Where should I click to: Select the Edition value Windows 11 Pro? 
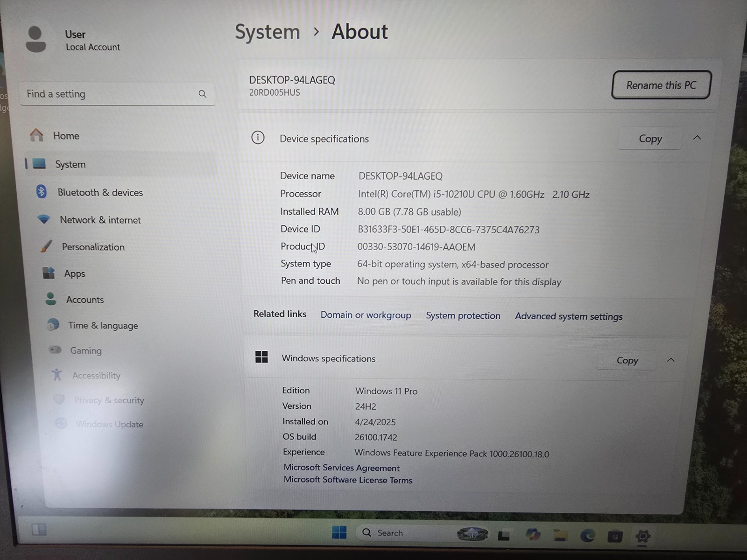(387, 391)
